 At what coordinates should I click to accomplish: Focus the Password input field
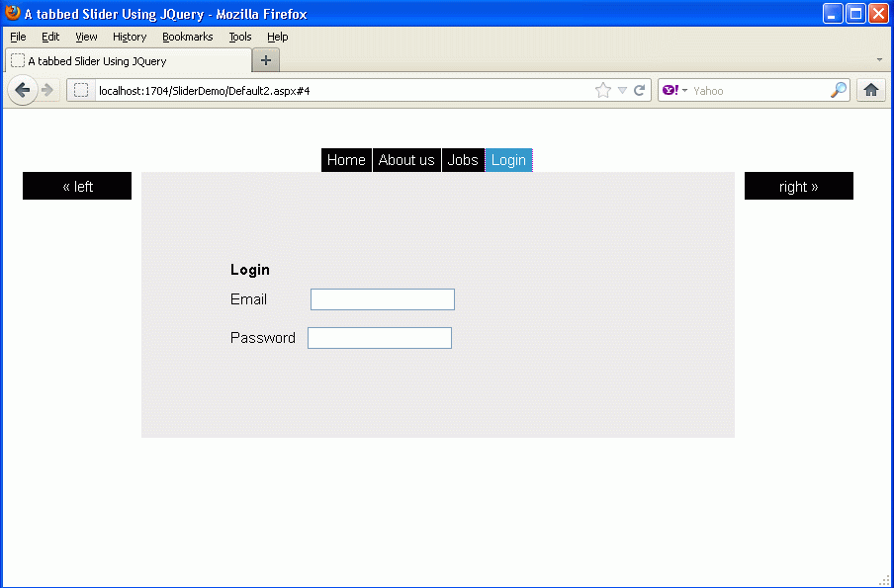point(380,338)
